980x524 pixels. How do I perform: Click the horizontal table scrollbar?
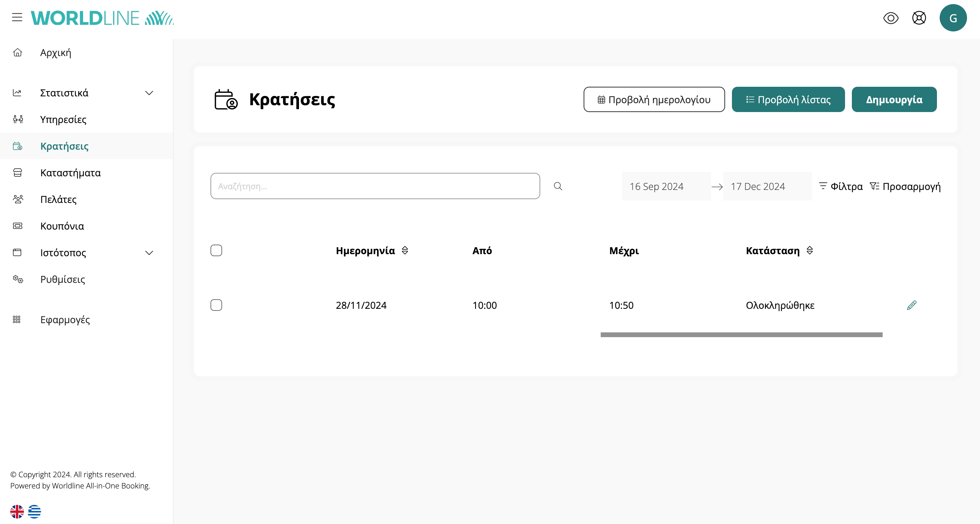(741, 335)
